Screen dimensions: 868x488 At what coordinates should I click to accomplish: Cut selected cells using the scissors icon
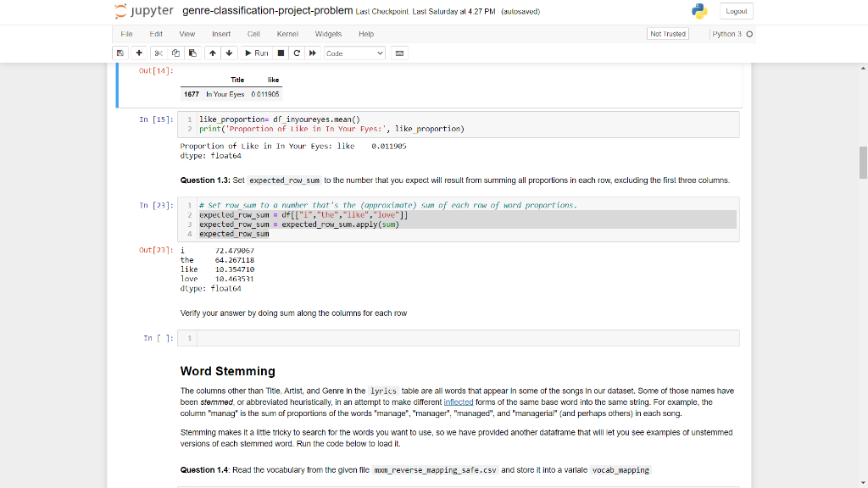(x=159, y=53)
